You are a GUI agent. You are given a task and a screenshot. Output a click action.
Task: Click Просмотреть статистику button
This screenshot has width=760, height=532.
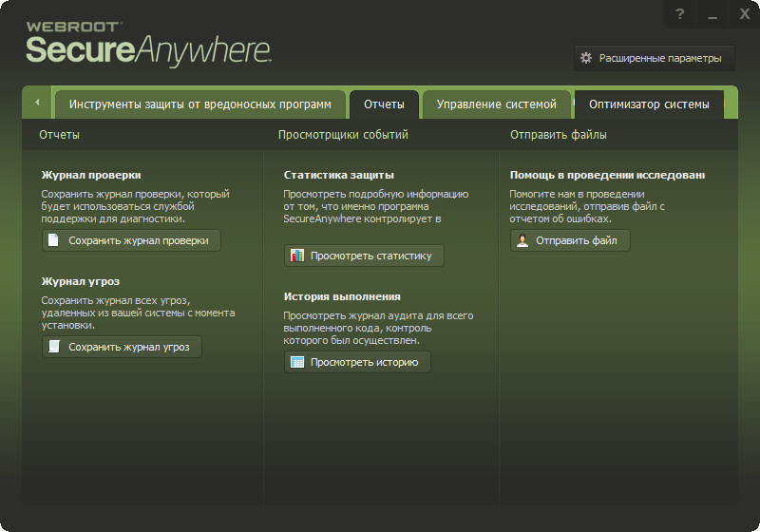coord(364,256)
